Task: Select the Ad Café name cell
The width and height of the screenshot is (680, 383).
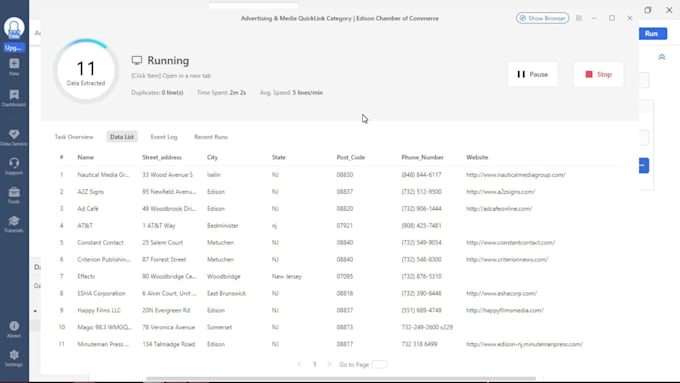Action: tap(88, 209)
